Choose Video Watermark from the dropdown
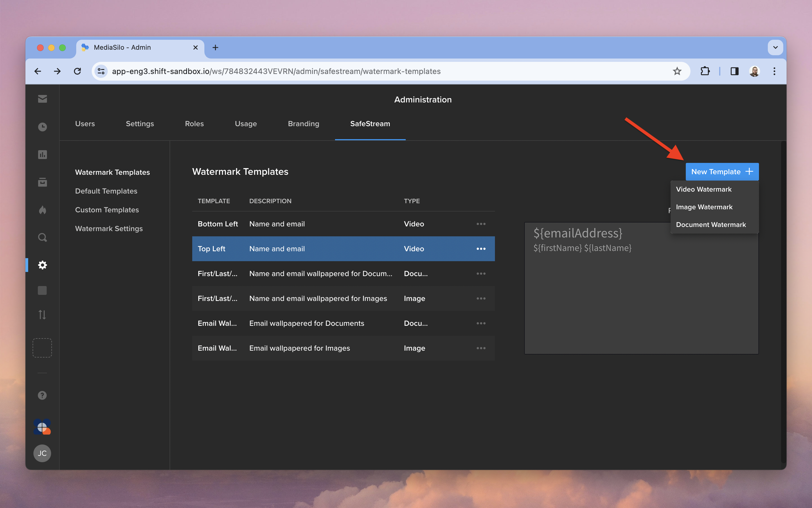The image size is (812, 508). (x=715, y=189)
